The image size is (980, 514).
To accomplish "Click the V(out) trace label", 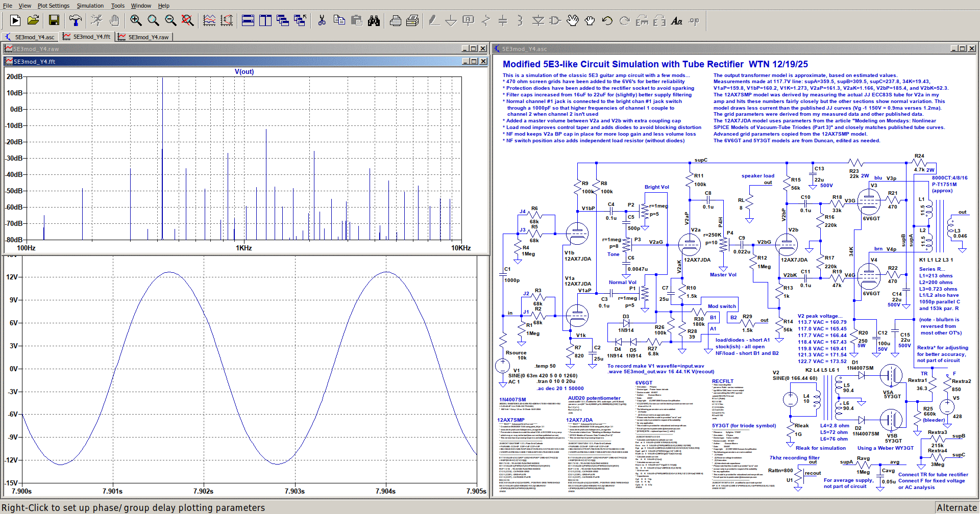I will coord(244,71).
